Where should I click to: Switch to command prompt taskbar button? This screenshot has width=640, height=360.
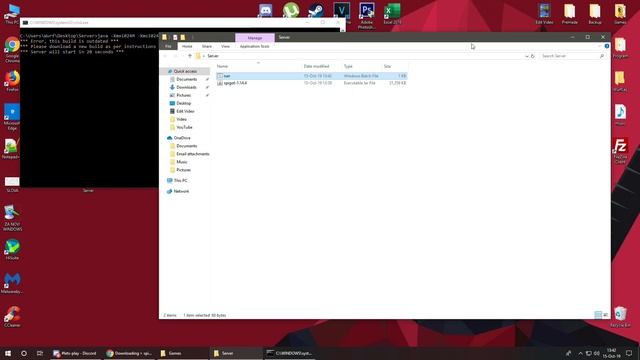(289, 353)
